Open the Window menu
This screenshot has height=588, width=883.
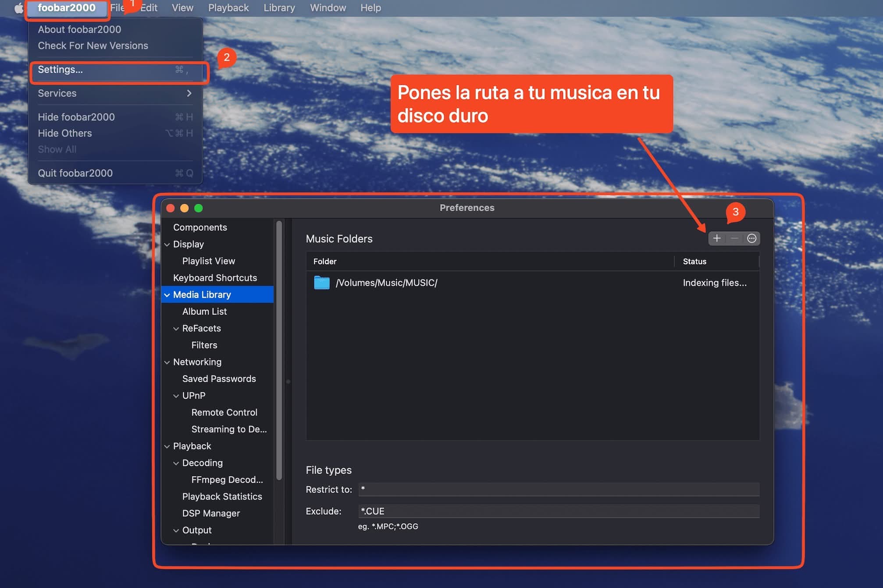tap(328, 8)
